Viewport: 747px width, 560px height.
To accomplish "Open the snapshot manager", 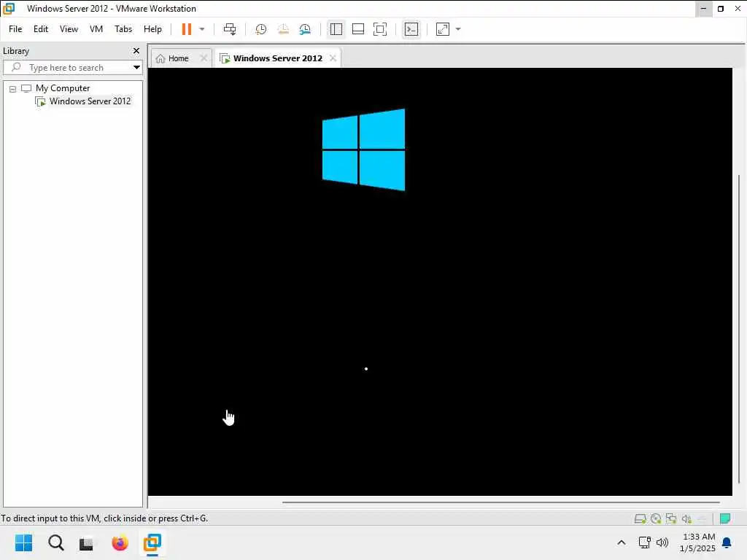I will 305,29.
